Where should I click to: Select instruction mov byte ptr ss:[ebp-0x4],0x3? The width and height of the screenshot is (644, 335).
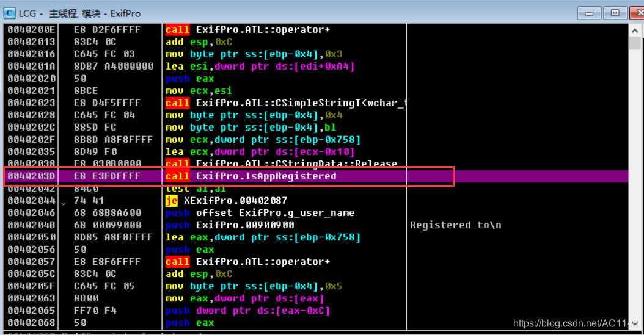coord(254,54)
